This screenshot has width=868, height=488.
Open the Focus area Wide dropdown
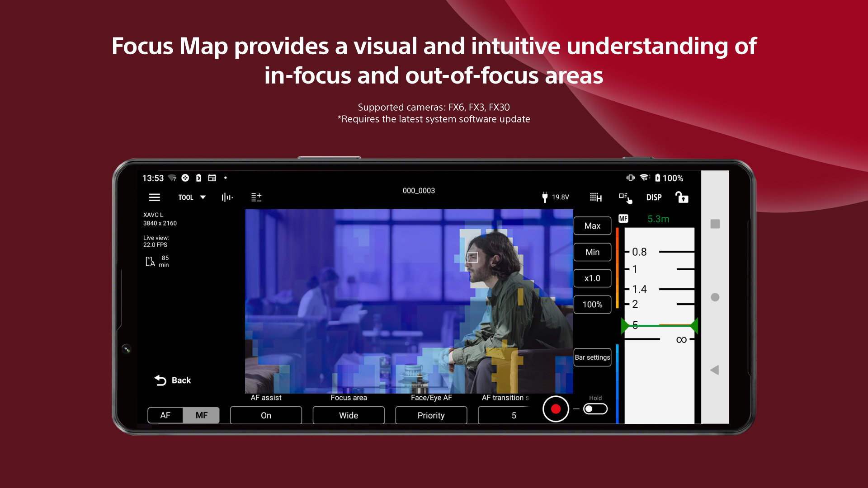tap(349, 415)
